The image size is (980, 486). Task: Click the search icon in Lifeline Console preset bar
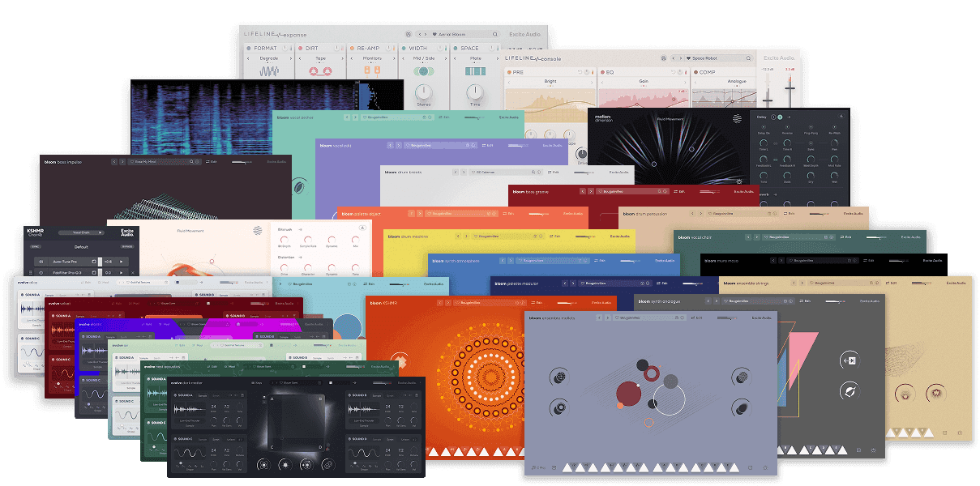pyautogui.click(x=748, y=58)
